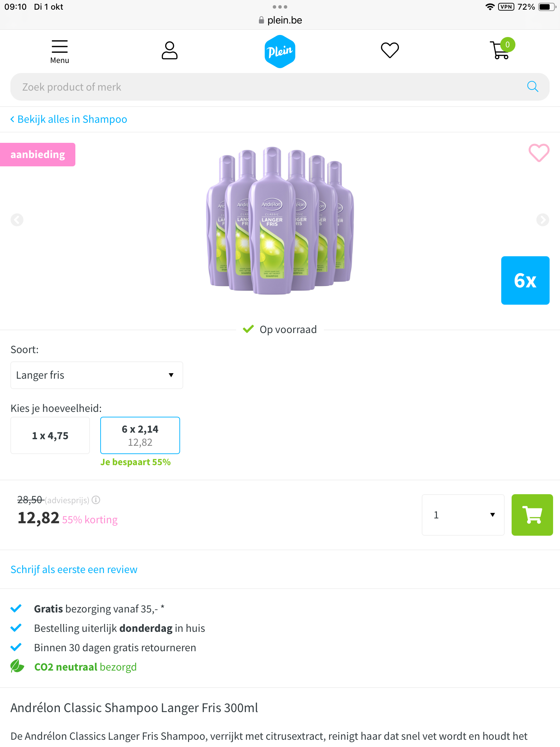This screenshot has height=747, width=560.
Task: Click 'Schrijf als eerste een review' link
Action: tap(74, 569)
